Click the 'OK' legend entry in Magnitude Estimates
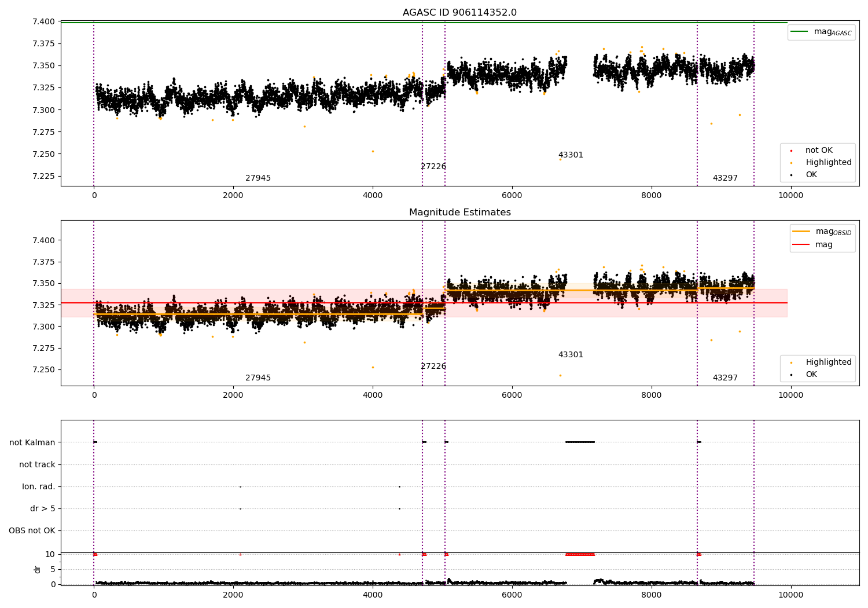 (811, 375)
